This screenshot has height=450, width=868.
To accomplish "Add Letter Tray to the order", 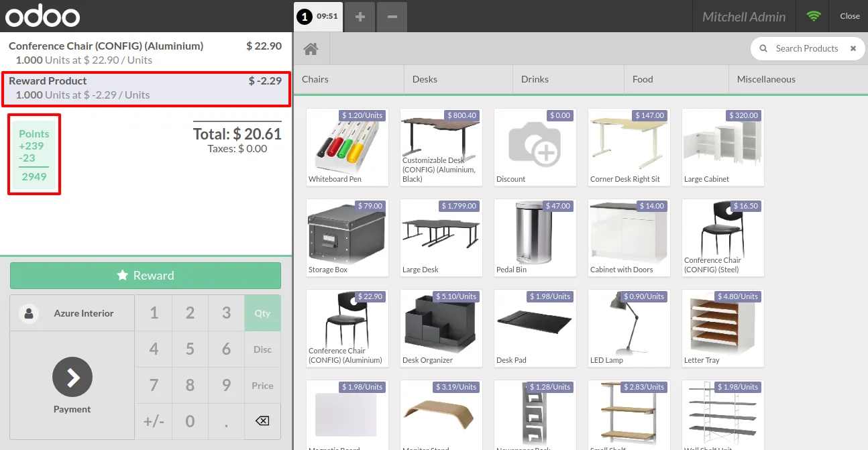I will coord(723,329).
